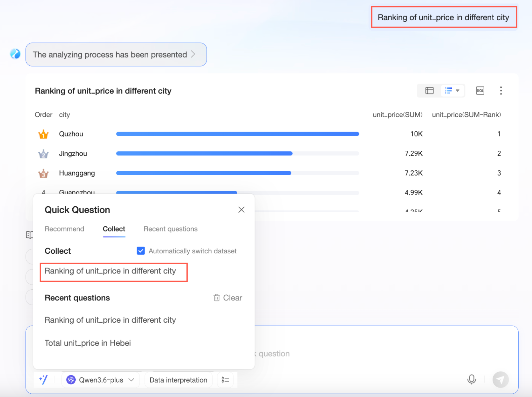Open the Recent questions tab
This screenshot has height=397, width=532.
click(x=170, y=229)
